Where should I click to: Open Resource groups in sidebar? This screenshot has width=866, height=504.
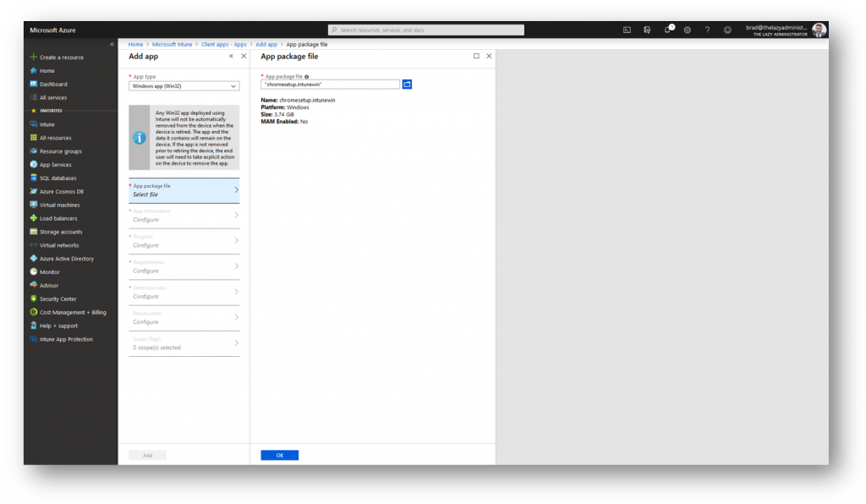pyautogui.click(x=56, y=151)
